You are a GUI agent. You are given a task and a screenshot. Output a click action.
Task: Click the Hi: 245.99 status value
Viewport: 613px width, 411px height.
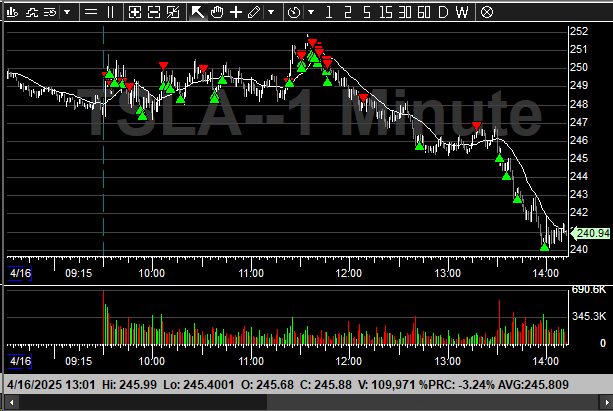point(129,385)
